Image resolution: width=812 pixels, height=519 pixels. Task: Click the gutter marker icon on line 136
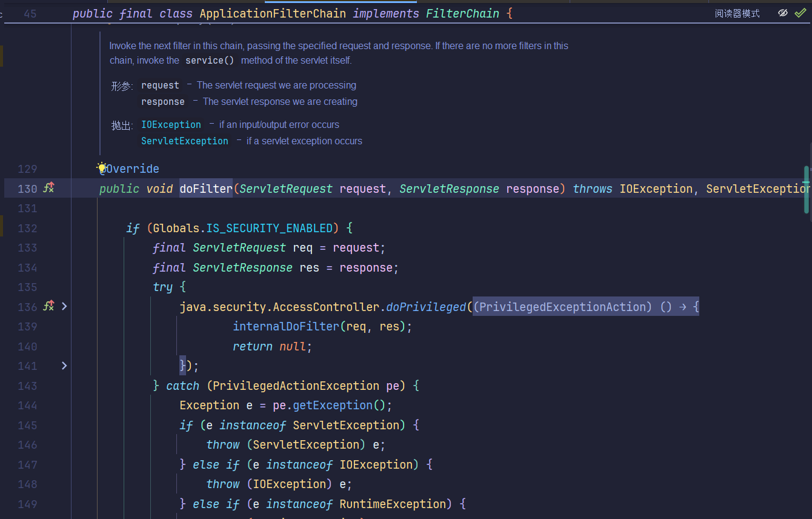pos(48,307)
